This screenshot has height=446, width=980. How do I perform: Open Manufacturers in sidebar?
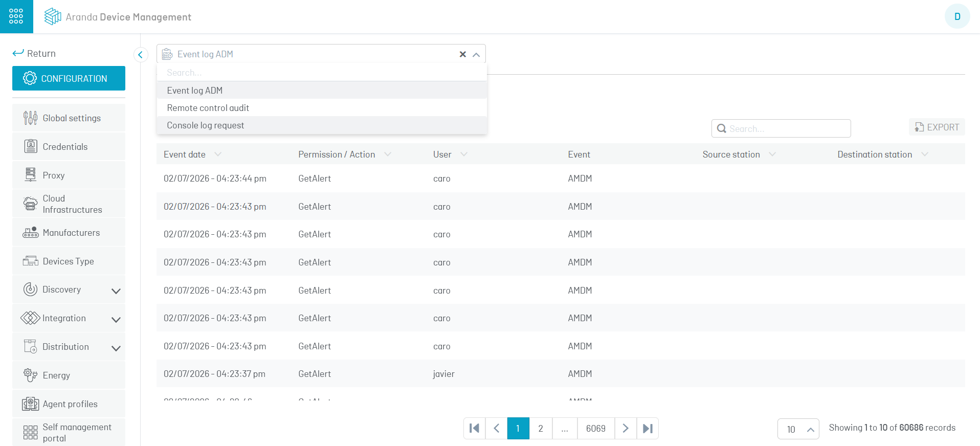[x=69, y=233]
